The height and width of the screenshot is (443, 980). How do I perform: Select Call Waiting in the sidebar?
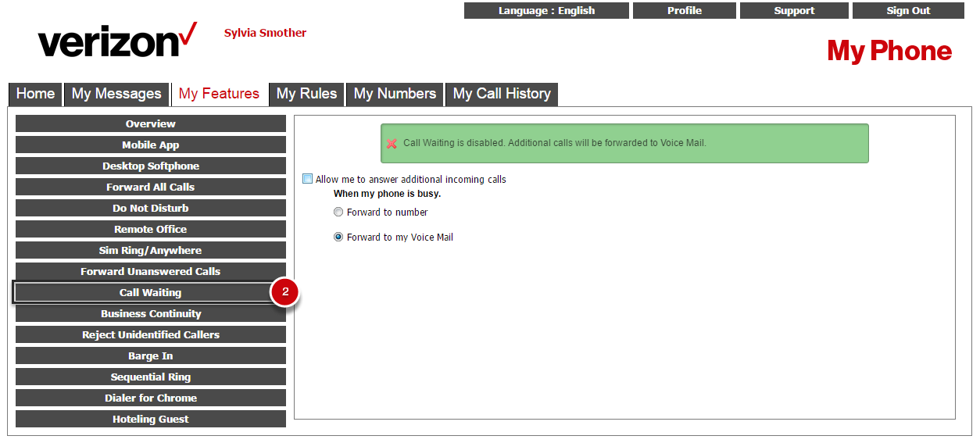pyautogui.click(x=151, y=292)
